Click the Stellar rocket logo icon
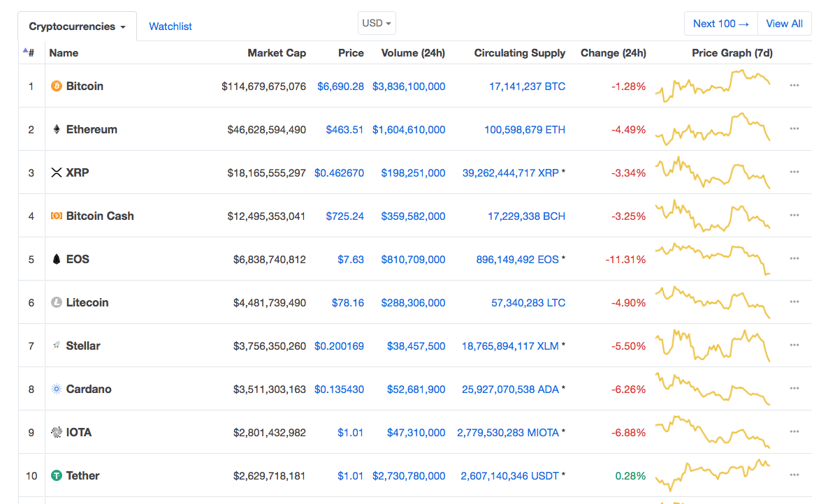This screenshot has height=504, width=835. (x=57, y=346)
